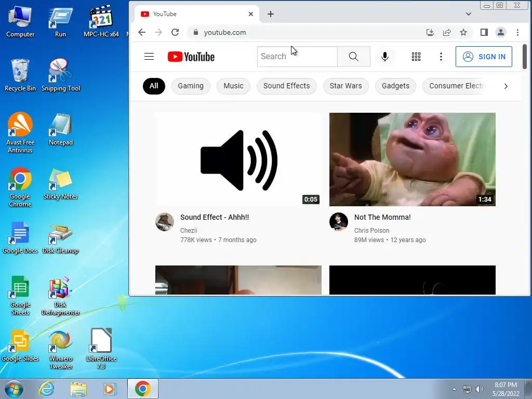Share this page from address bar
Viewport: 532px width, 399px height.
tap(446, 32)
